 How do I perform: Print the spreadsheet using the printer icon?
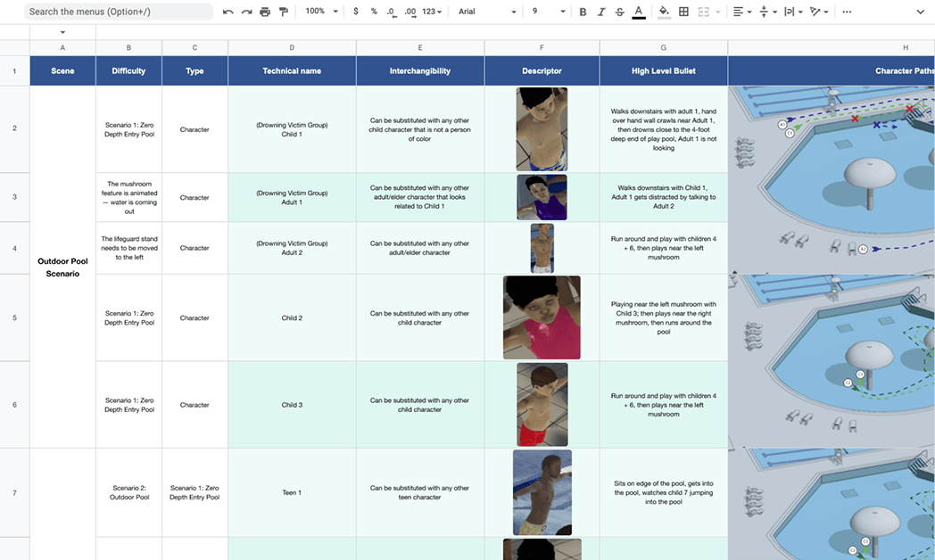point(265,12)
